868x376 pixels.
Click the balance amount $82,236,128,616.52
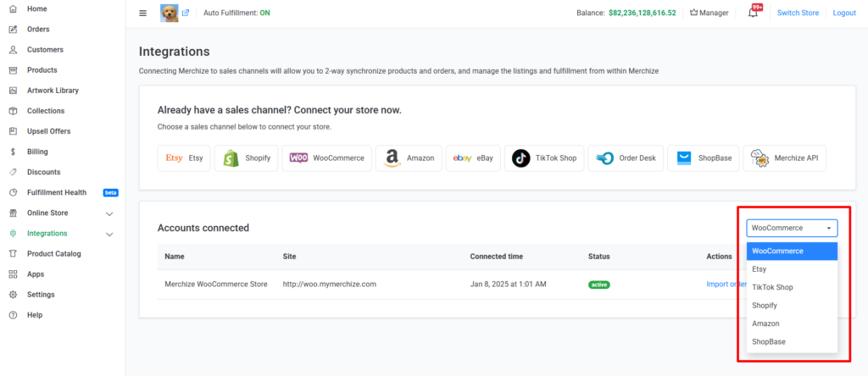[643, 13]
